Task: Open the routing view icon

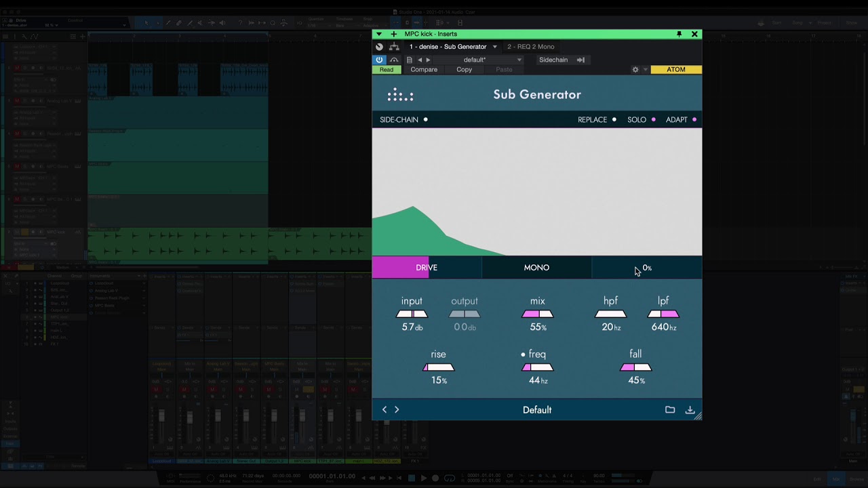Action: (394, 47)
